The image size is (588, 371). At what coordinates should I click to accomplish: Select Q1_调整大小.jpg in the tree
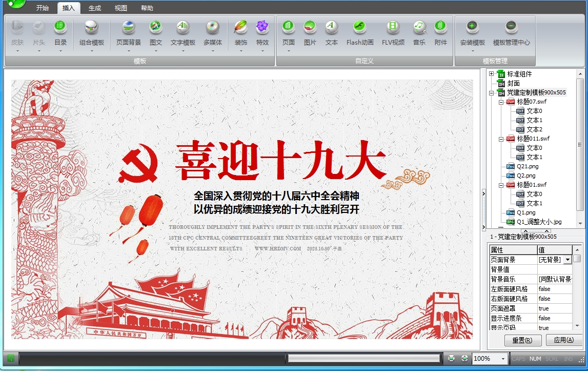coord(539,222)
